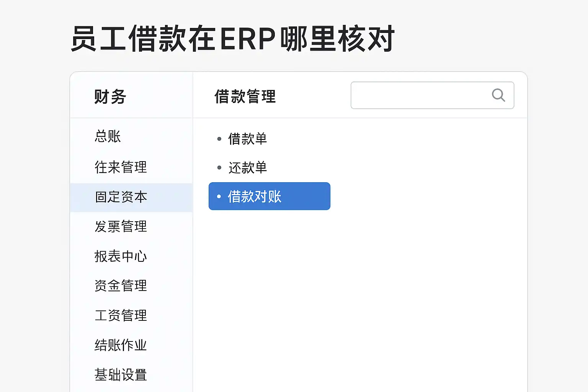Click the white bullet beside 借款对账
The image size is (588, 392).
[x=219, y=196]
